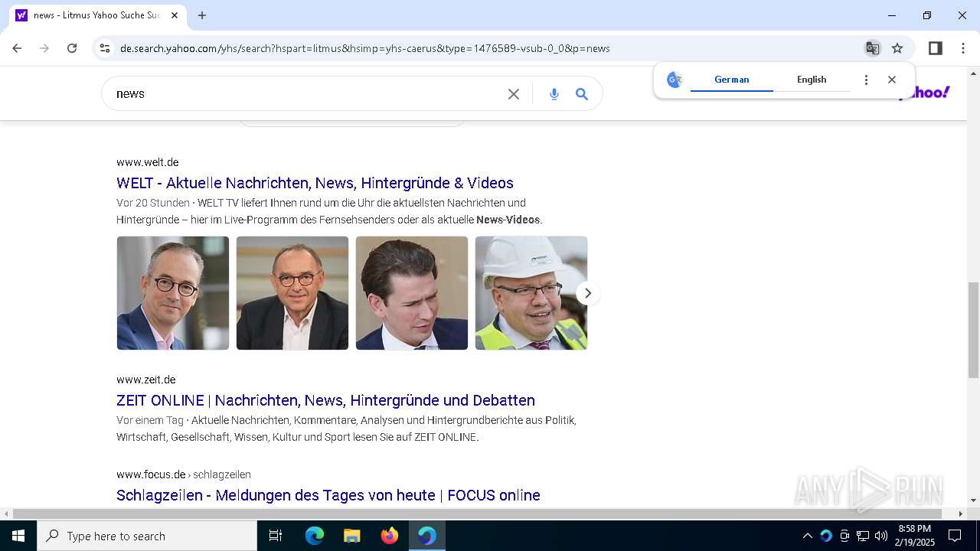Click taskbar search box
The image size is (980, 551).
coord(147,536)
